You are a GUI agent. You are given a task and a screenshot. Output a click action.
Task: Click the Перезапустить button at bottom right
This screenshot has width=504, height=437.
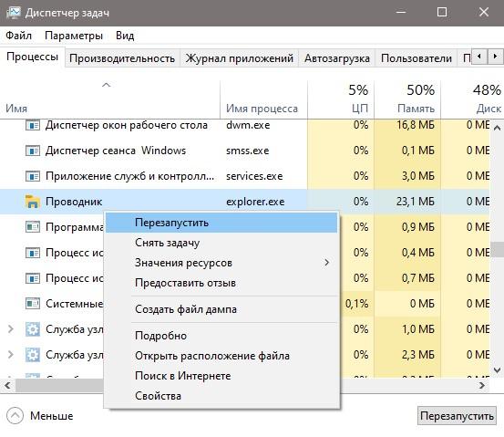coord(457,416)
